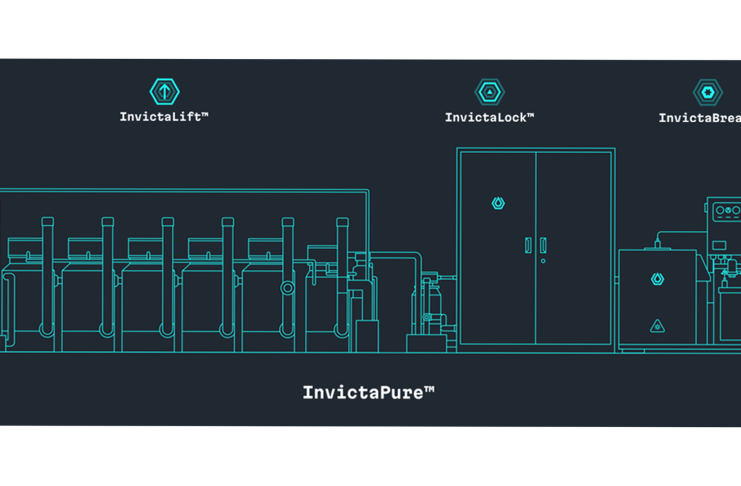Click the InvictaLift hexagon arrow icon
This screenshot has width=741, height=486.
[164, 92]
